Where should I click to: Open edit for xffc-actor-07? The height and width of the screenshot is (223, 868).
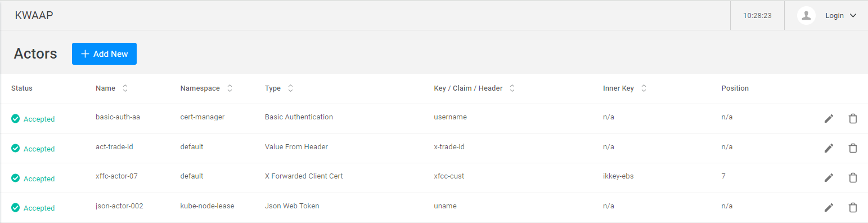tap(829, 177)
